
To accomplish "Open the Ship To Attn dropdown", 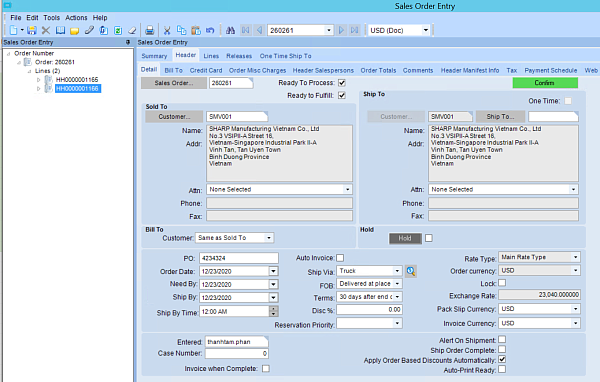I will click(x=573, y=189).
